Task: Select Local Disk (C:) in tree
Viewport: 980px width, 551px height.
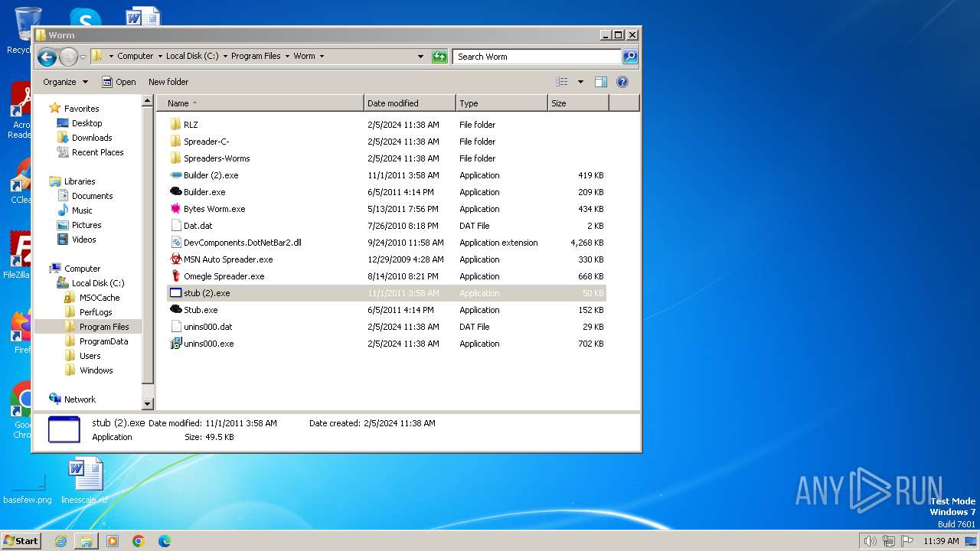Action: pos(97,283)
